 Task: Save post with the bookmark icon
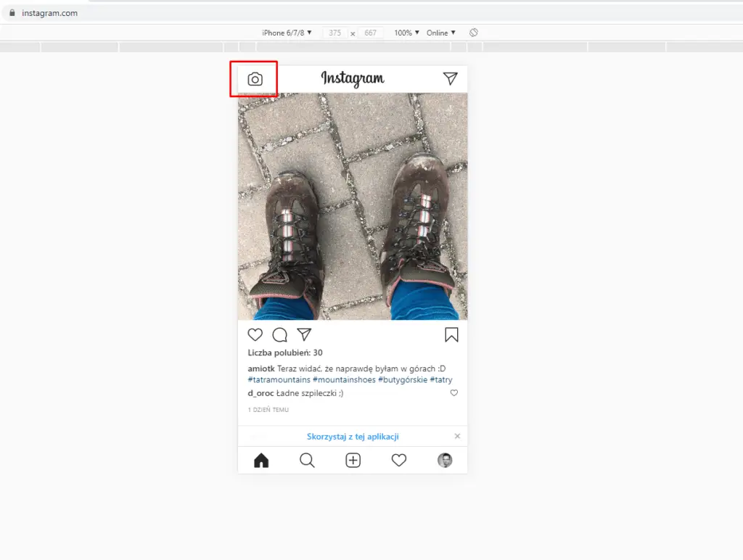coord(451,334)
